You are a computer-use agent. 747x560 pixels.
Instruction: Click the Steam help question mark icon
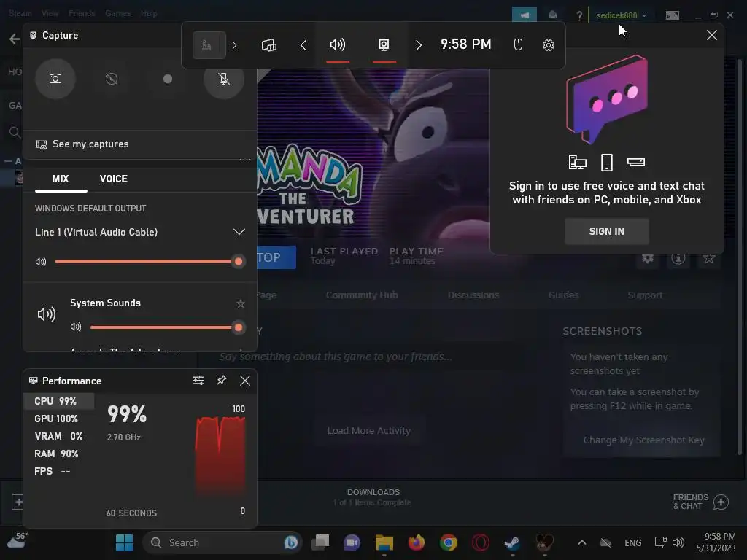coord(578,15)
